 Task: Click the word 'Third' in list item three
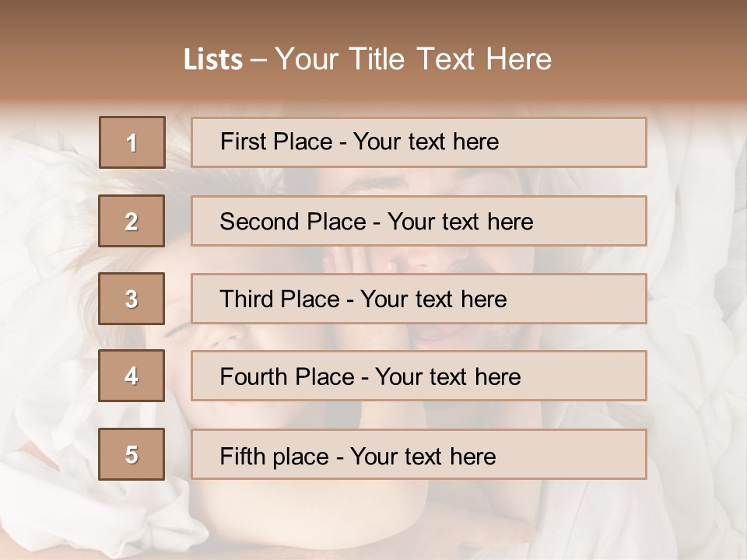246,299
